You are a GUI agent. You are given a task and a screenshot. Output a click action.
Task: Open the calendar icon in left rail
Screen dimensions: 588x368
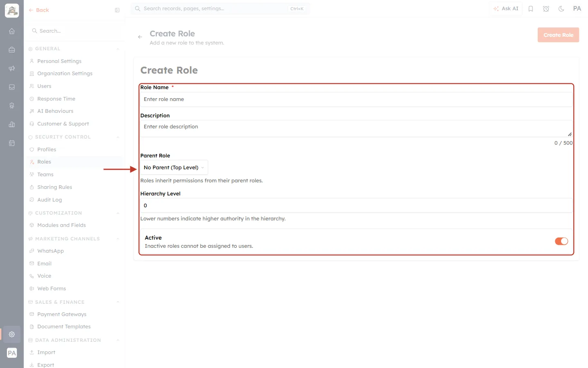tap(12, 143)
